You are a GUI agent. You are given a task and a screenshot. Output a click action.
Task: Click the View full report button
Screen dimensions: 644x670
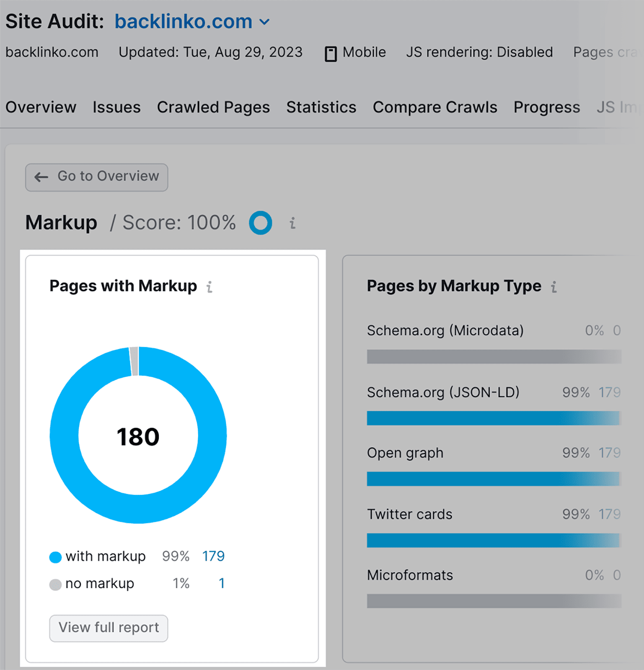click(x=109, y=628)
